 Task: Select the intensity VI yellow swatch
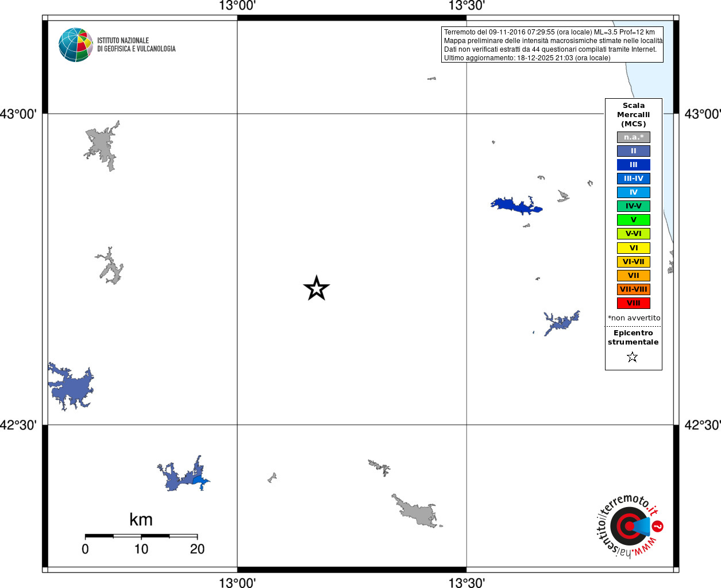[x=634, y=248]
